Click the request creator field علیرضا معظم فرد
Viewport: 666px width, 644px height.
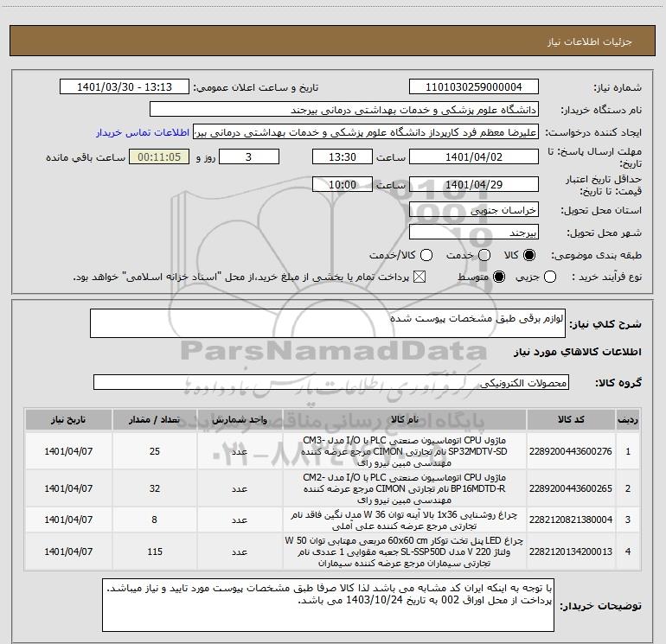click(x=366, y=132)
